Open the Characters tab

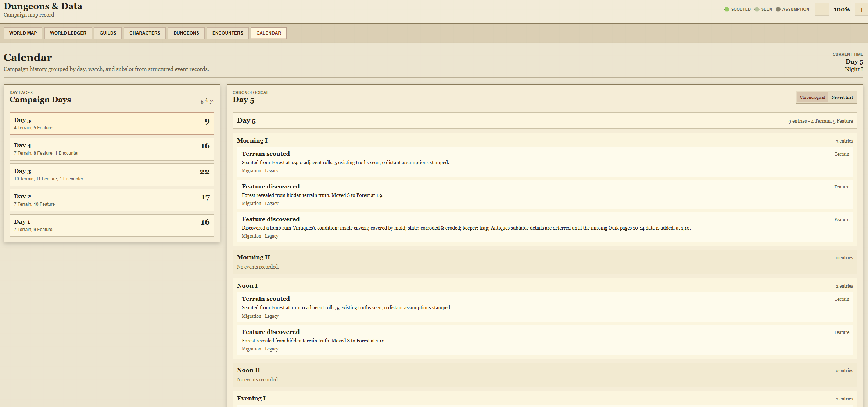(x=145, y=33)
